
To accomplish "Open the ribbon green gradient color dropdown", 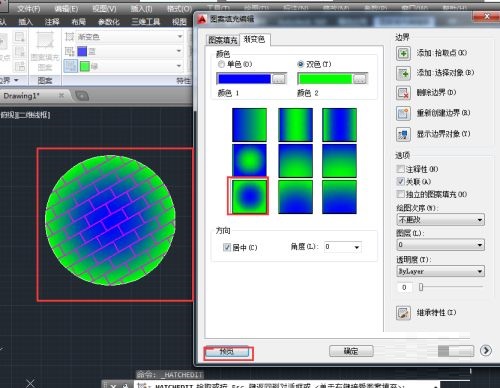I will tap(179, 66).
